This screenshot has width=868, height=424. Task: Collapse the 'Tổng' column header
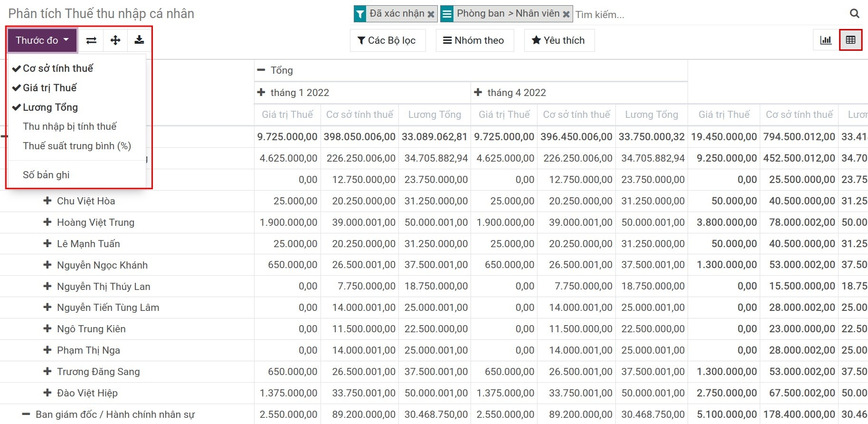point(281,70)
